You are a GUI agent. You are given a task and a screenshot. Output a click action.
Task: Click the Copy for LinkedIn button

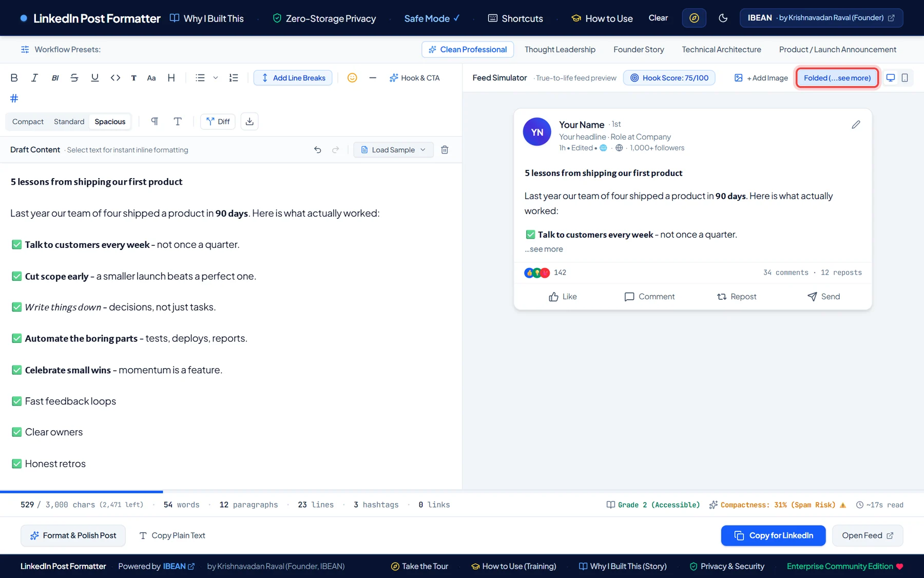(773, 535)
